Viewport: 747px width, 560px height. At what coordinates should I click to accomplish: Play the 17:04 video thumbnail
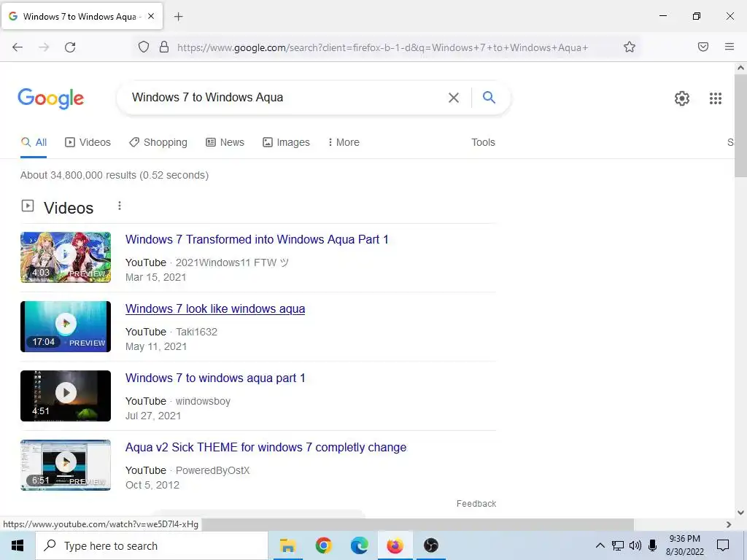click(x=66, y=327)
